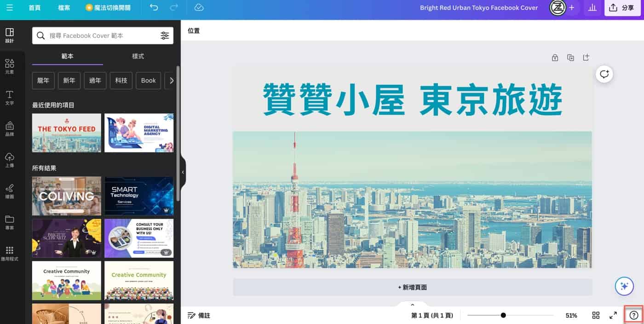Select the Brigitte Schwartz purple template
644x324 pixels.
[x=67, y=238]
